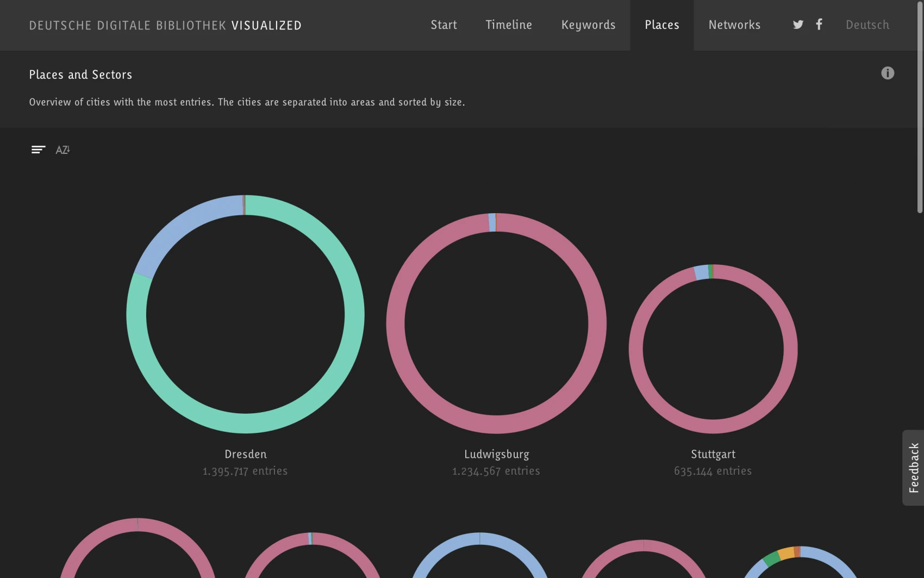Open the Timeline section
This screenshot has width=924, height=578.
(x=508, y=25)
